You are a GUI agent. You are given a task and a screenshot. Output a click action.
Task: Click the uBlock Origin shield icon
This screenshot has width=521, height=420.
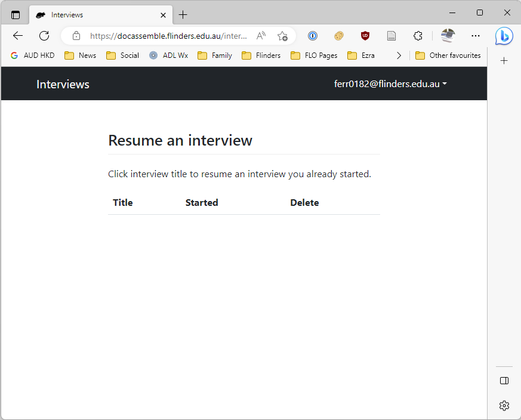pos(365,36)
